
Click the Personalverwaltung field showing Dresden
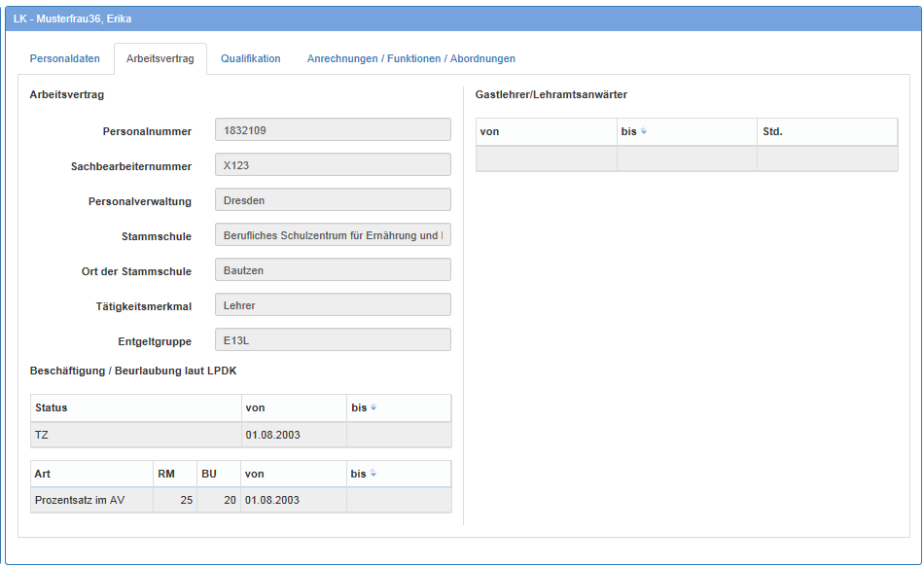click(x=333, y=200)
